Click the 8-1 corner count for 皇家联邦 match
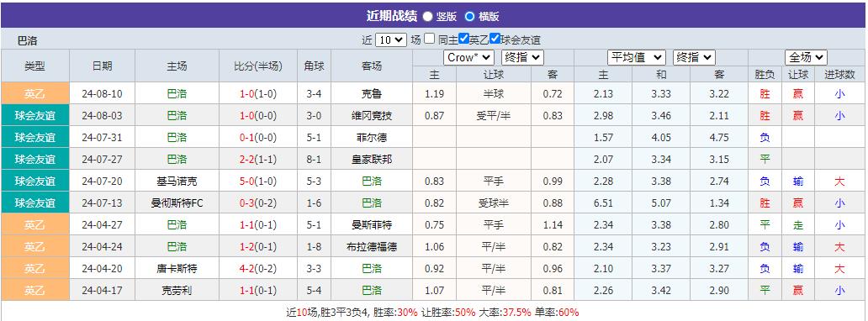Screen dimensions: 868x321 point(314,160)
